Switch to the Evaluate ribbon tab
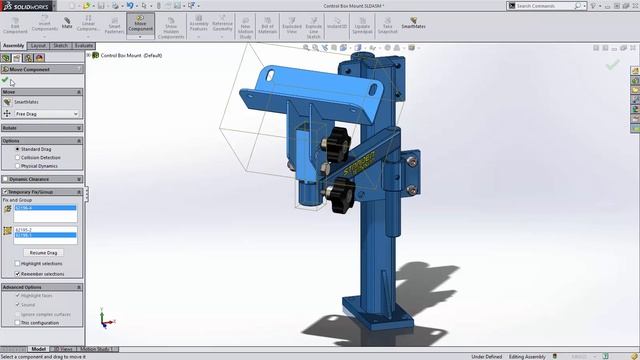Image resolution: width=640 pixels, height=360 pixels. click(x=84, y=46)
